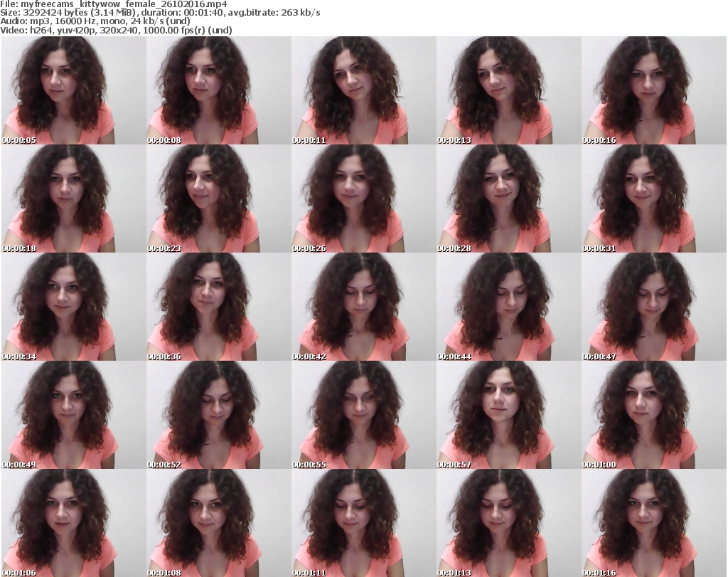Screen dimensions: 728x577
Task: Click the thumbnail marked 00:01:06
Action: (x=73, y=523)
